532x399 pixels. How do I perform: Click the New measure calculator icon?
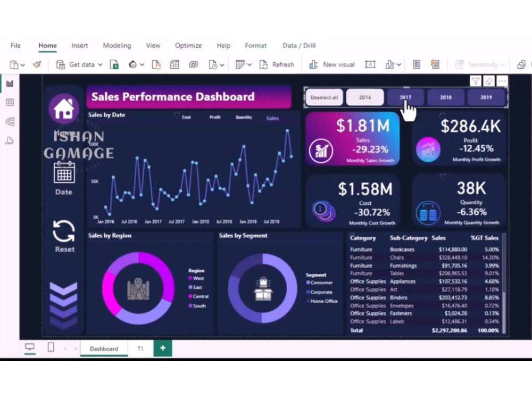click(417, 64)
